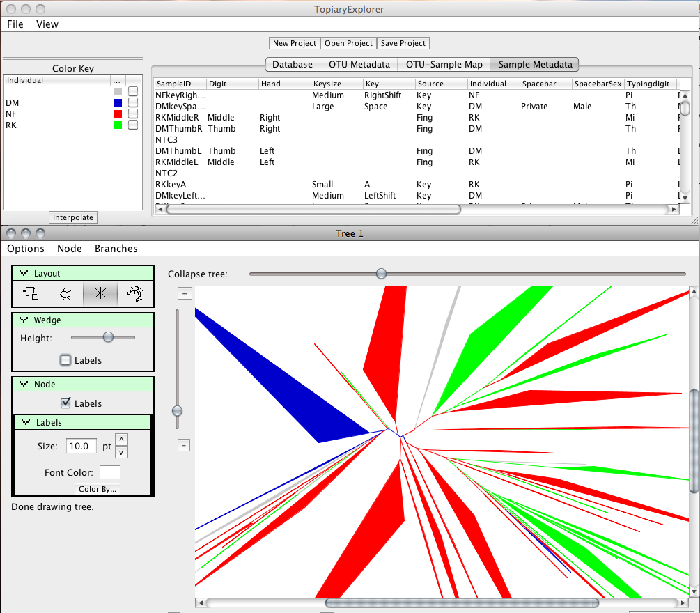700x613 pixels.
Task: Click the Individual header in Color Key
Action: click(57, 80)
